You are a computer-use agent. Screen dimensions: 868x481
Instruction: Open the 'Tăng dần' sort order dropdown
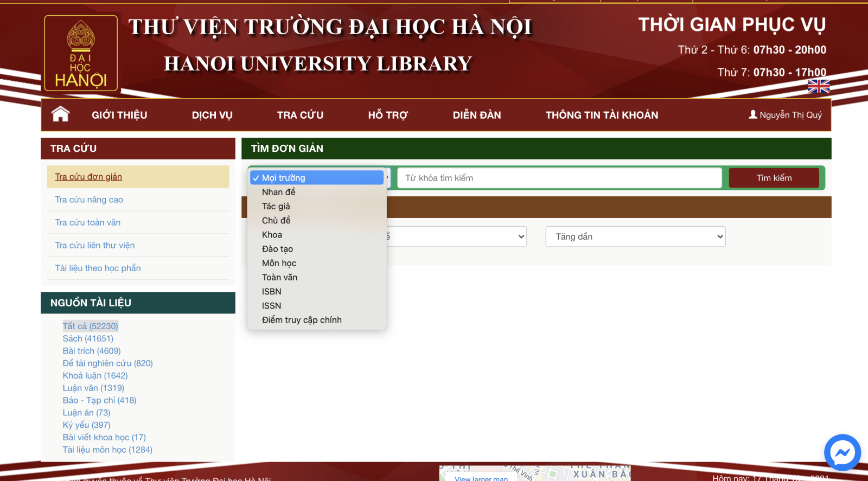[635, 236]
